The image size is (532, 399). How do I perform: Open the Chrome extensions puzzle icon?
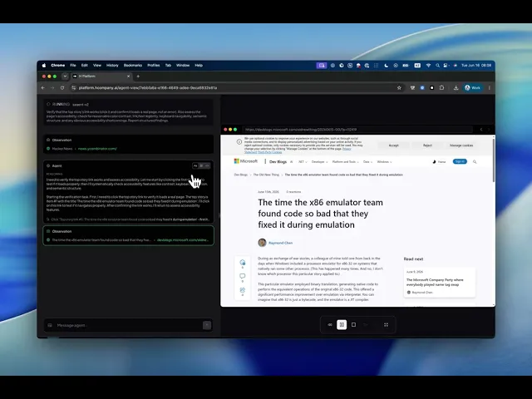[441, 88]
